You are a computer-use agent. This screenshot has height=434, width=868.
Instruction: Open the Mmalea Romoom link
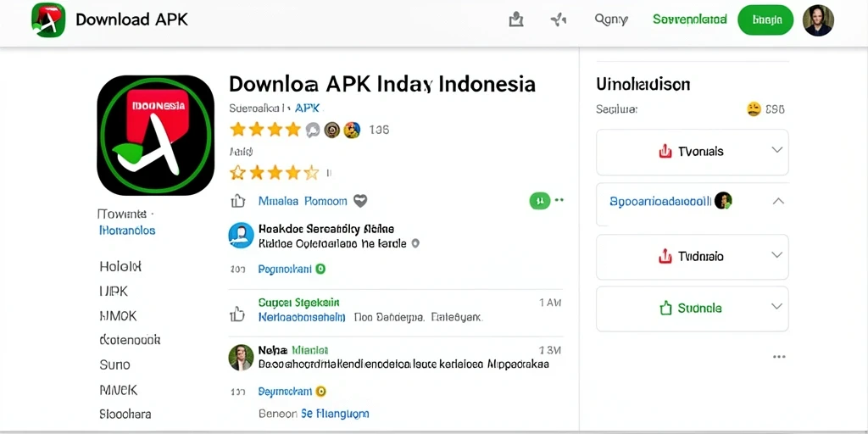point(303,201)
